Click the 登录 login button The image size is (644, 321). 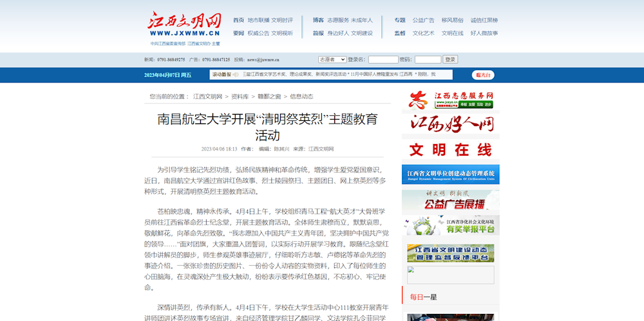[450, 60]
